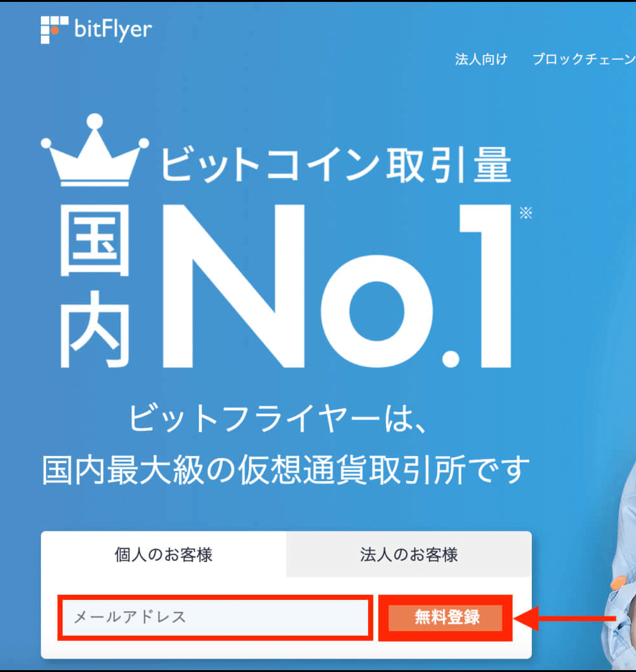Click the bitFlyer wordmark text
Viewport: 636px width, 672px height.
pyautogui.click(x=113, y=29)
